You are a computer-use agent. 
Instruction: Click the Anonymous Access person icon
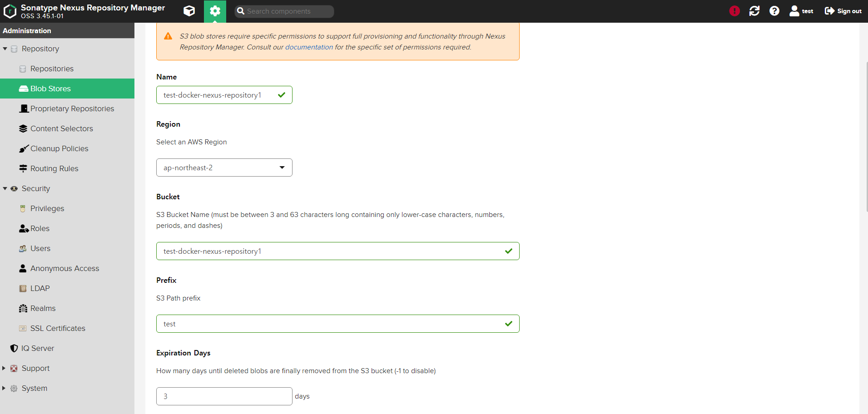coord(23,268)
